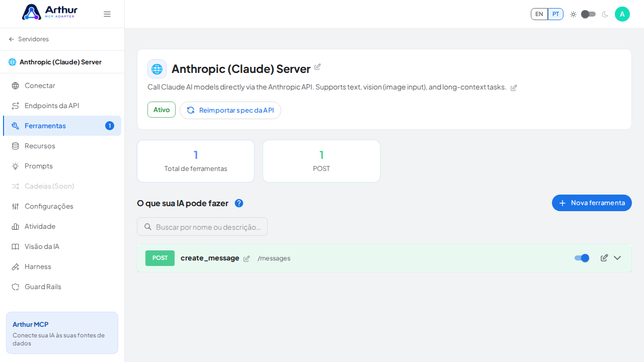Open the Guard Rails section
The width and height of the screenshot is (644, 362).
tap(62, 287)
